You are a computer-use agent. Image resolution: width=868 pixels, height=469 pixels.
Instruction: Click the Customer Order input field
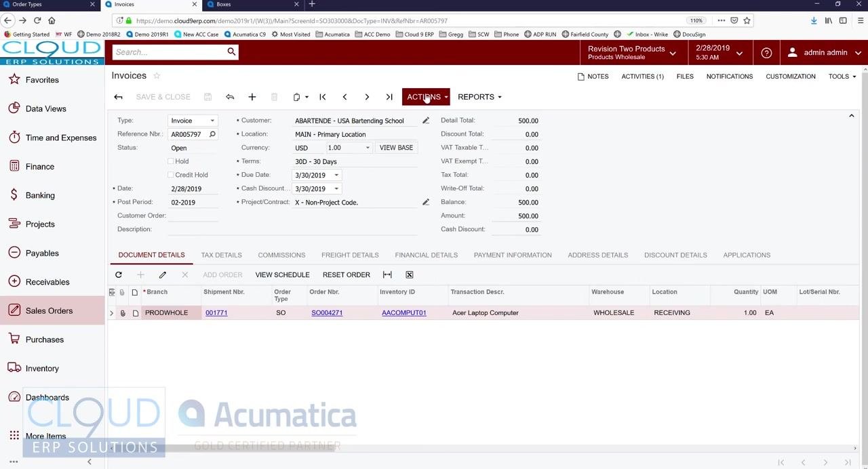click(194, 216)
